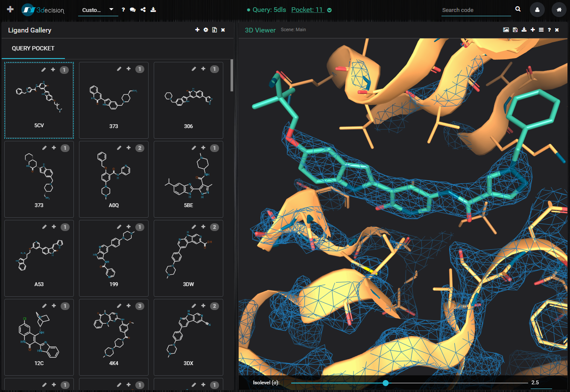Take a snapshot image of the 3D Viewer
Screen dimensions: 570x392
coord(506,30)
